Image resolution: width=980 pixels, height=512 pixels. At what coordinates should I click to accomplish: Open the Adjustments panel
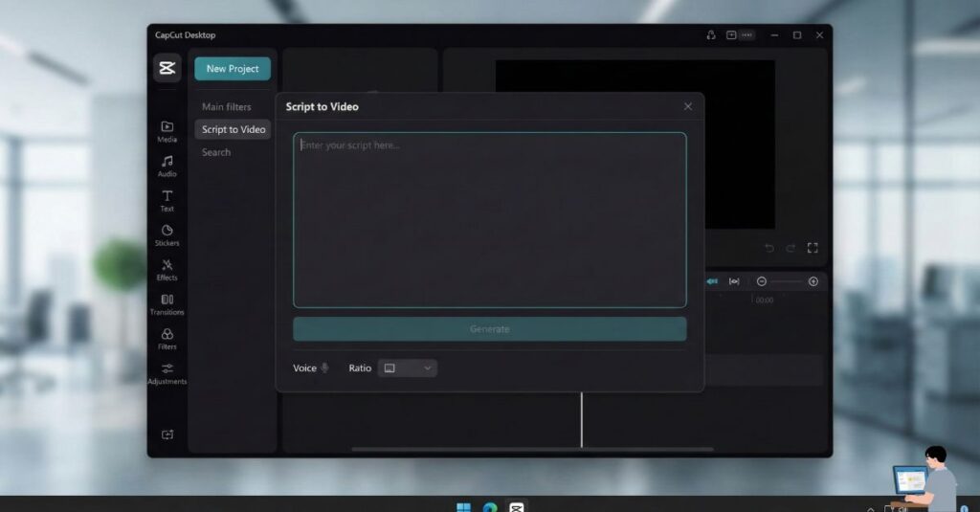tap(167, 373)
